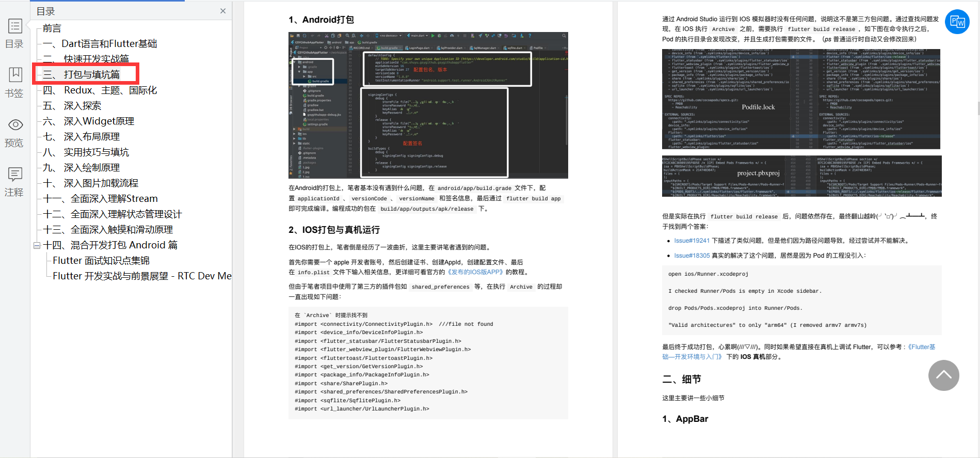Click the project.pbxproj diff image
Viewport: 980px width, 458px height.
pyautogui.click(x=801, y=176)
